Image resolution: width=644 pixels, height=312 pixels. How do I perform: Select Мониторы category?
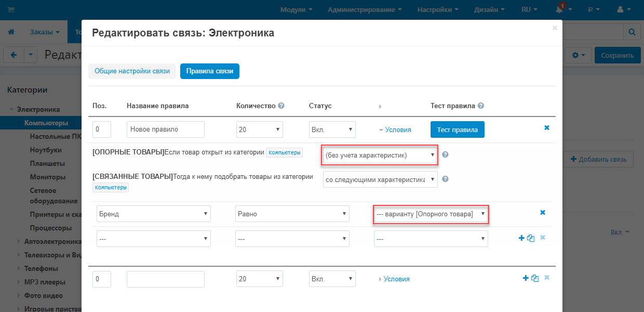pyautogui.click(x=48, y=177)
